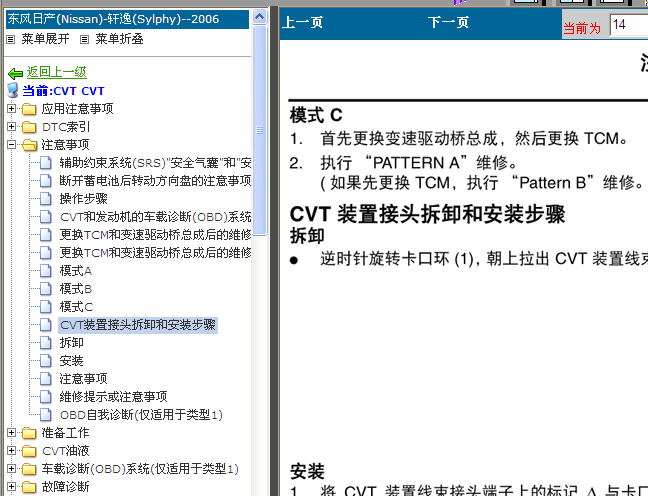Click folder icon of 车载诊断(OBD)系统

click(x=29, y=469)
